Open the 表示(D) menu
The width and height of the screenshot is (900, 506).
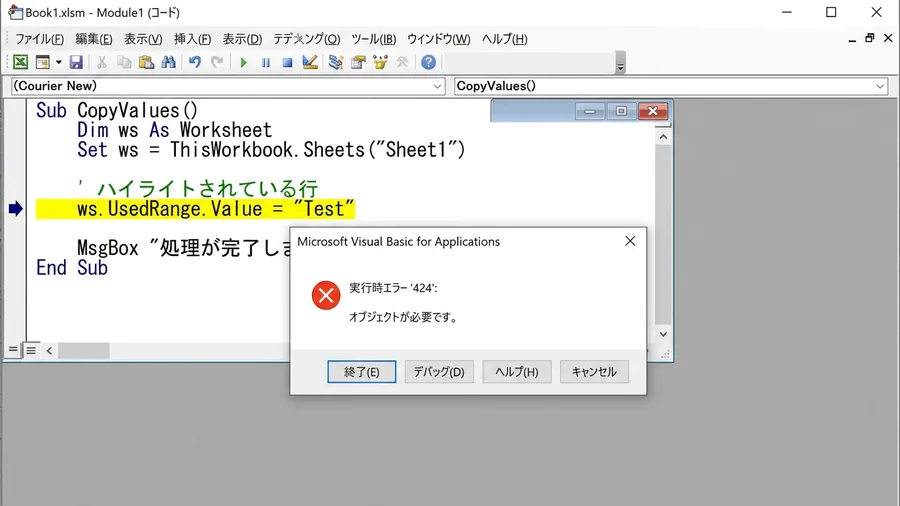click(x=242, y=39)
